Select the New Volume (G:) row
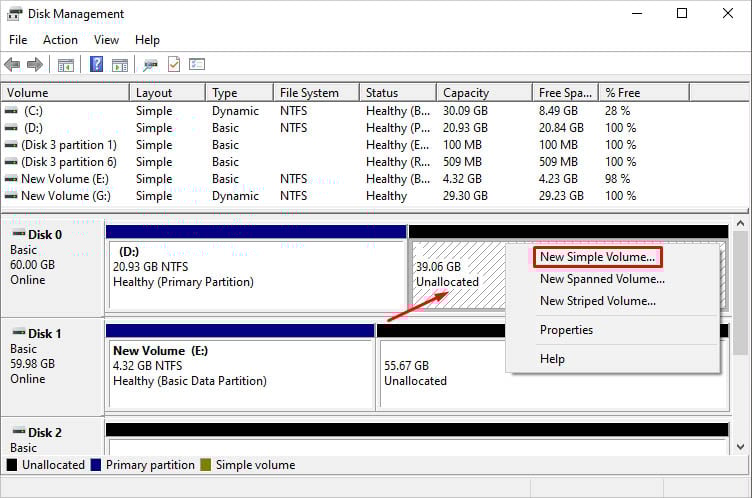The height and width of the screenshot is (498, 752). 68,196
